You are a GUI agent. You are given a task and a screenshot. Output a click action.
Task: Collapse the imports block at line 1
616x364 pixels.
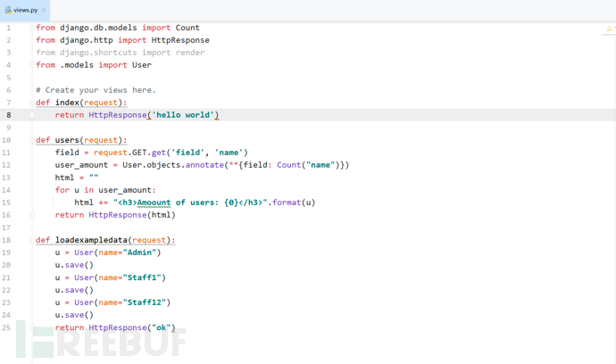[32, 28]
